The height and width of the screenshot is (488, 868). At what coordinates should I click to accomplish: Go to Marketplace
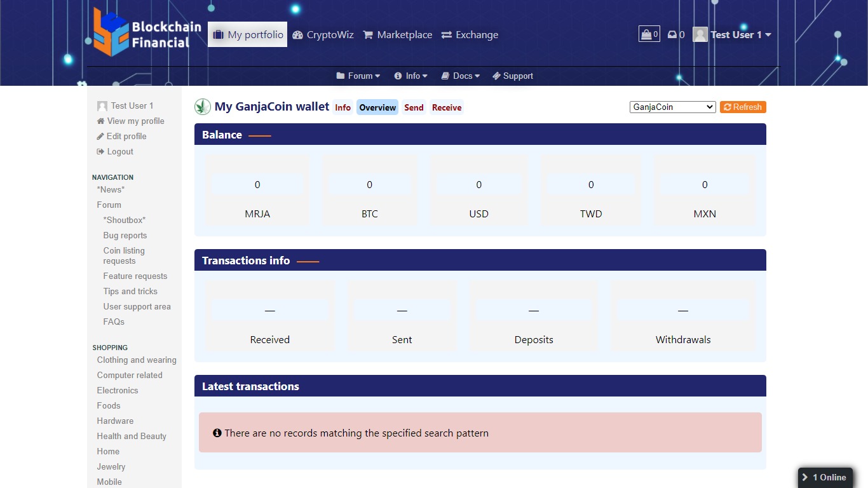tap(397, 35)
